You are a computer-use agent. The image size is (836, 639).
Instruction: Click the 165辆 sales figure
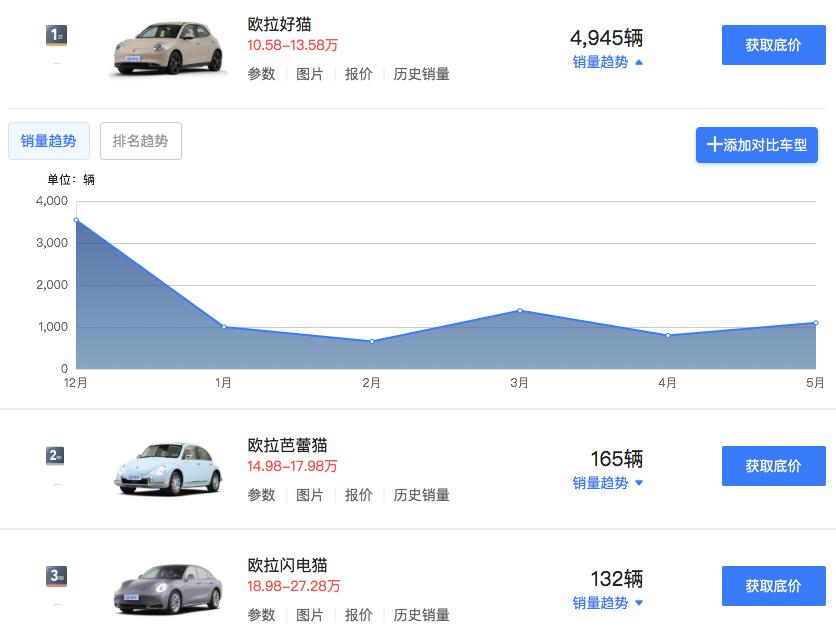point(617,459)
